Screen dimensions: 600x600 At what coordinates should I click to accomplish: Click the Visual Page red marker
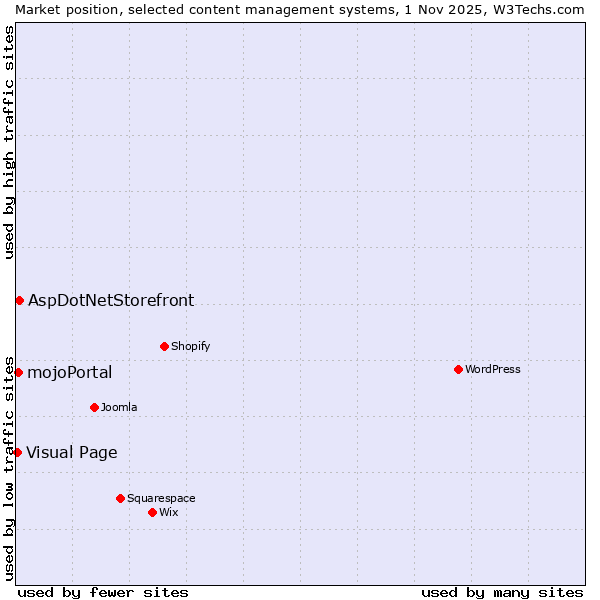point(17,452)
